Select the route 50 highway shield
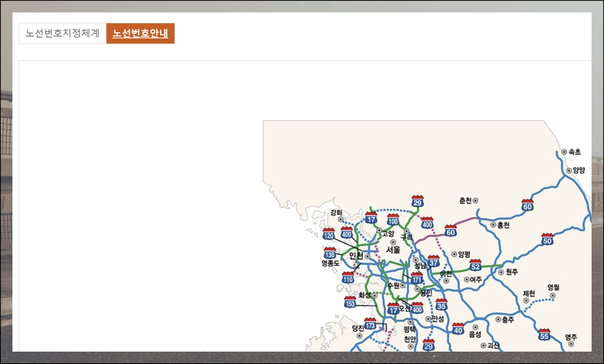Screen dimensions: 604x364 (548, 240)
